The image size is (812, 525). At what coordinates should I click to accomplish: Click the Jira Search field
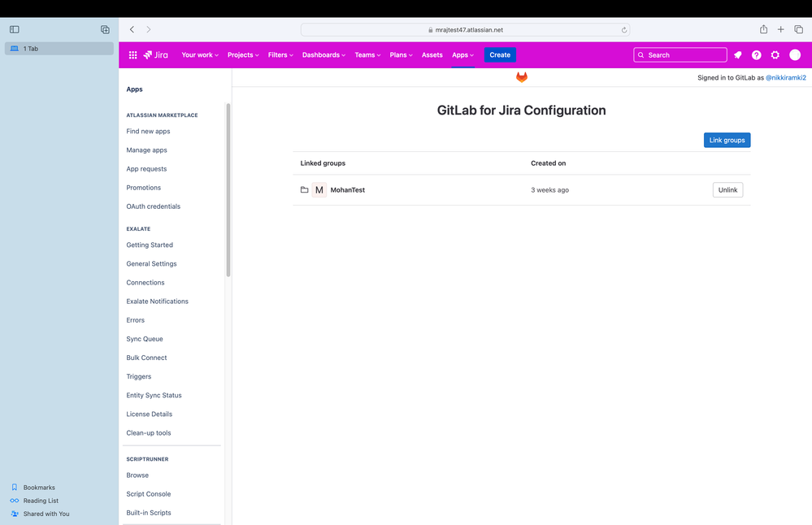click(680, 55)
